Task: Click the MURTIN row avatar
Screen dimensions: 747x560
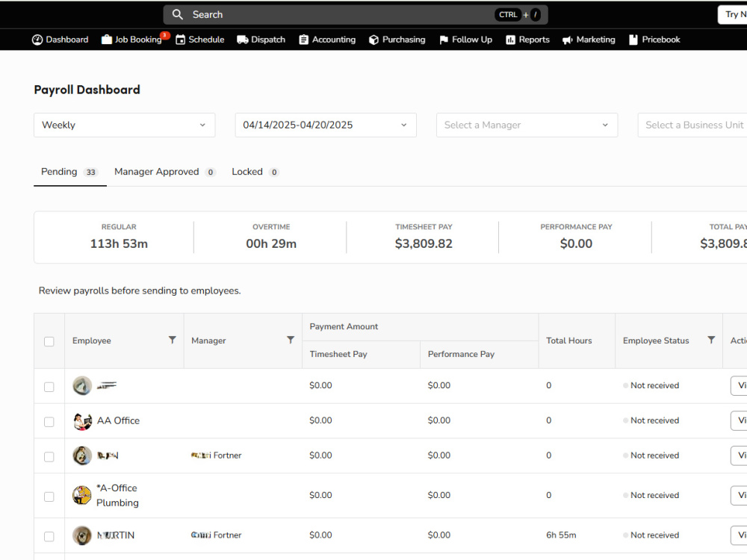Action: point(82,535)
